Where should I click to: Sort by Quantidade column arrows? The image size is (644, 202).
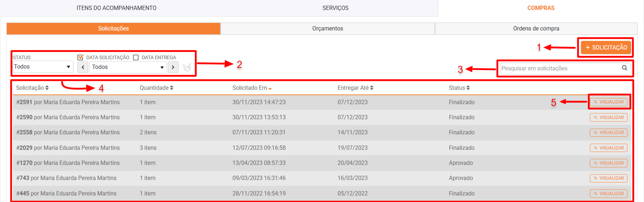172,88
